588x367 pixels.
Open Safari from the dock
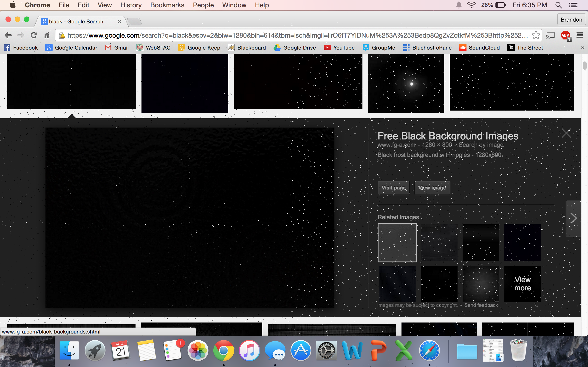[429, 350]
